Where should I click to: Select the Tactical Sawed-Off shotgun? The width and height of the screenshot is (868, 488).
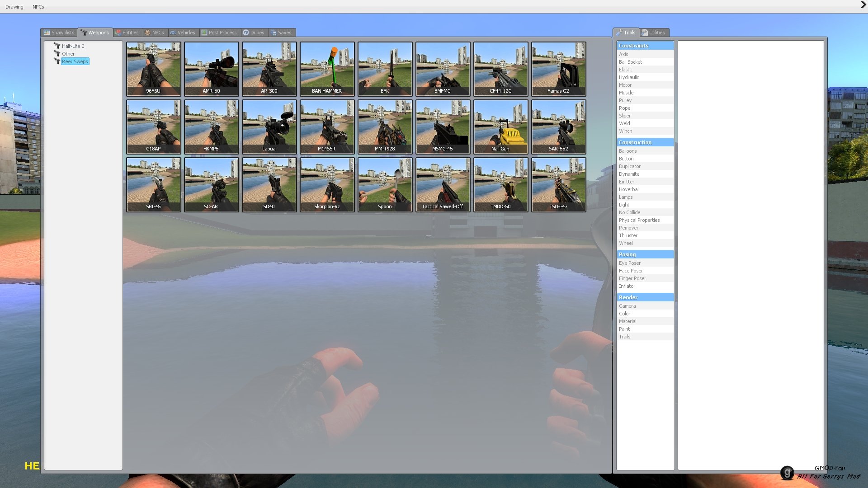click(x=443, y=184)
